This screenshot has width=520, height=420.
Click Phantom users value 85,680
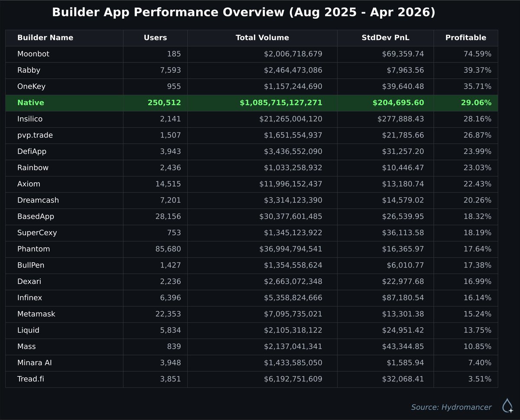[x=168, y=249]
